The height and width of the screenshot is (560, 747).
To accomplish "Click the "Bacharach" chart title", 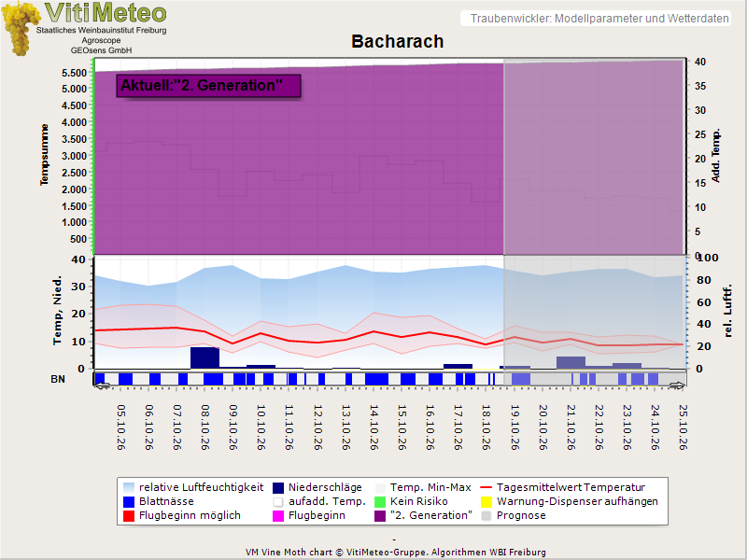I will (x=398, y=41).
